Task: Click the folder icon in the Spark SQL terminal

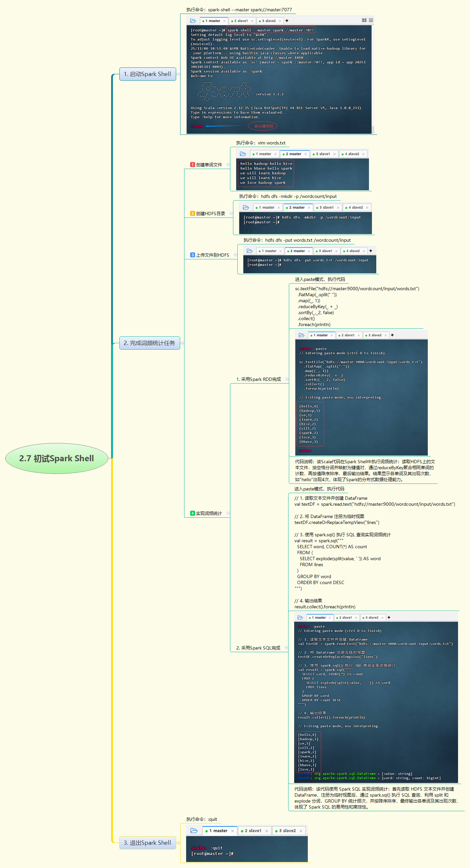Action: (x=300, y=617)
